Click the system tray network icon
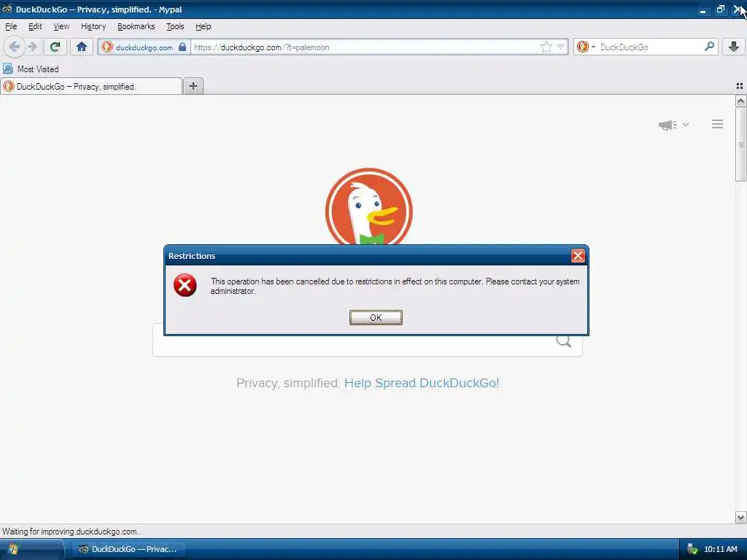 (692, 549)
